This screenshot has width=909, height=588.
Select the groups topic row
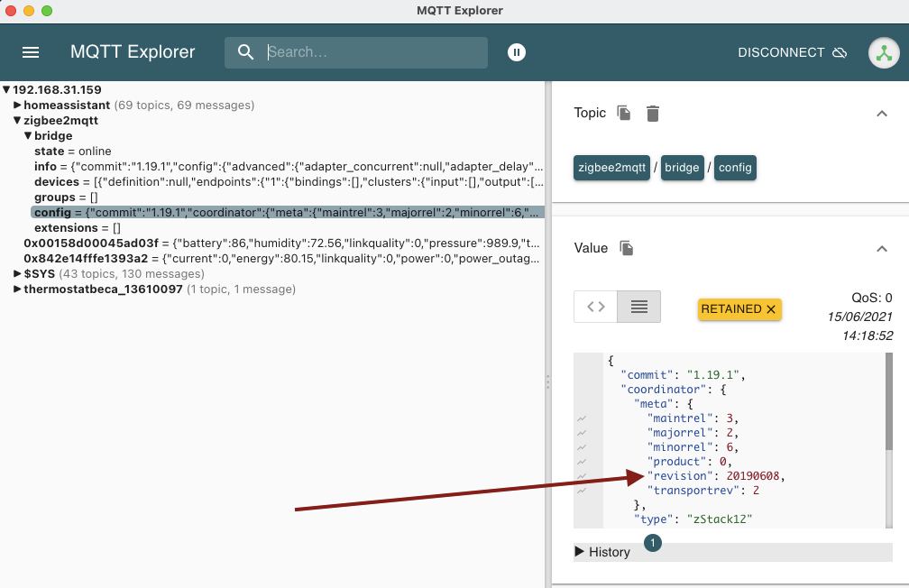66,198
